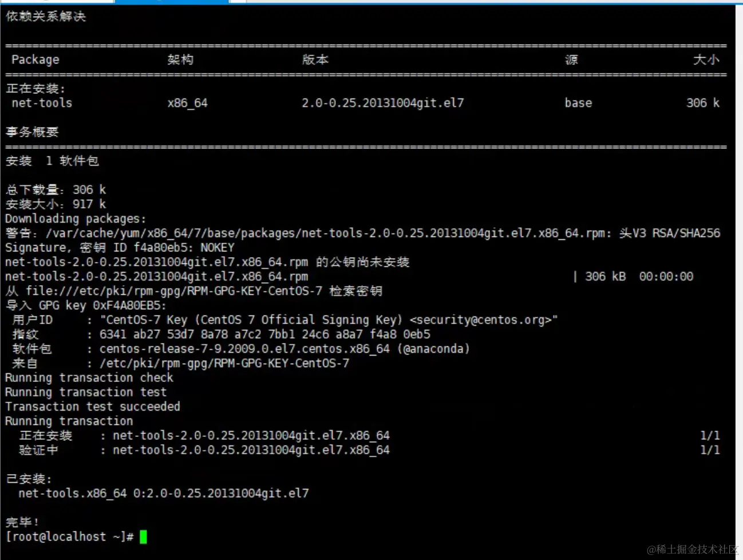Viewport: 743px width, 560px height.
Task: Click the '完毕!' completion message
Action: [x=22, y=522]
